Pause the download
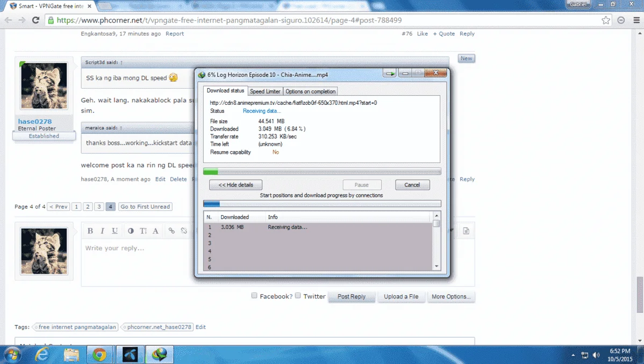This screenshot has height=364, width=644. [362, 185]
